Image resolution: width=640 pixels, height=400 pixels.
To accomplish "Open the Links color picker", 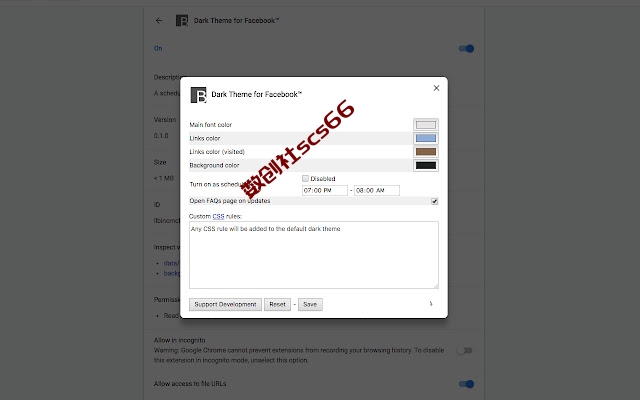I will click(x=426, y=138).
